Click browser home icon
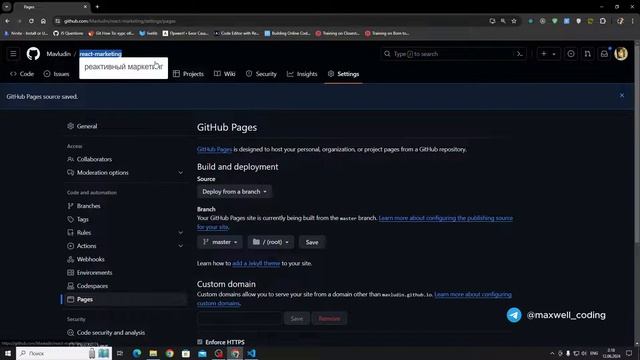 (43, 21)
